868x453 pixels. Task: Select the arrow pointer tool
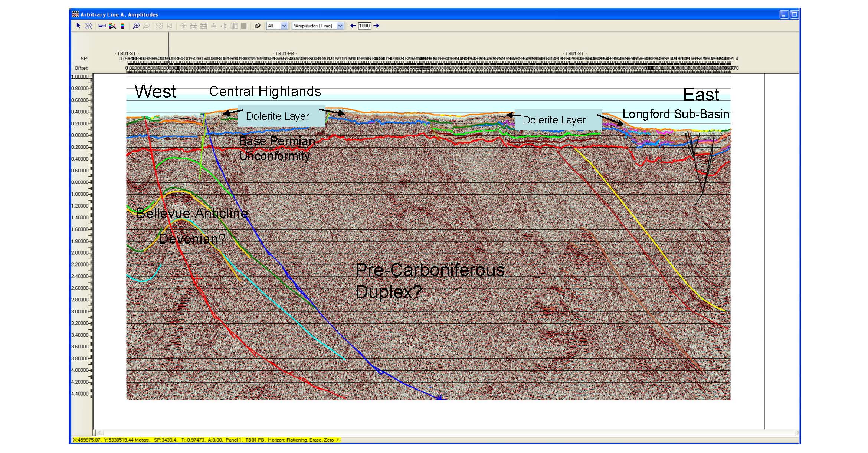[x=78, y=26]
